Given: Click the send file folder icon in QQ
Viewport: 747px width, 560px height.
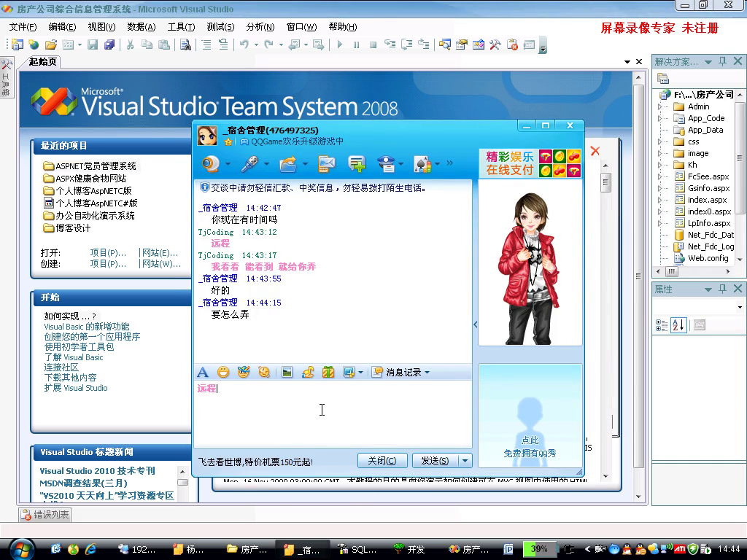Looking at the screenshot, I should click(x=287, y=164).
